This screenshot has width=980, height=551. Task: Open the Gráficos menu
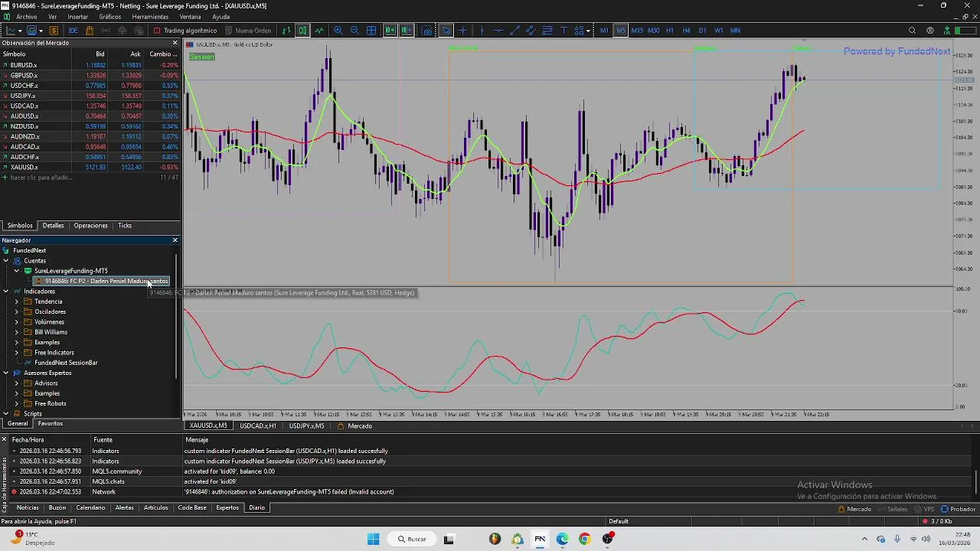tap(109, 17)
